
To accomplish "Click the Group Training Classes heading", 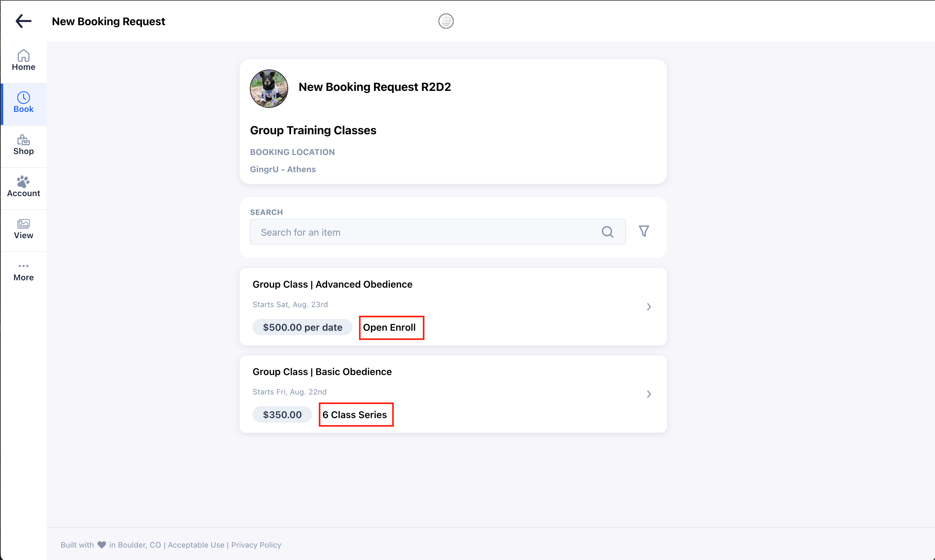I will pyautogui.click(x=313, y=130).
